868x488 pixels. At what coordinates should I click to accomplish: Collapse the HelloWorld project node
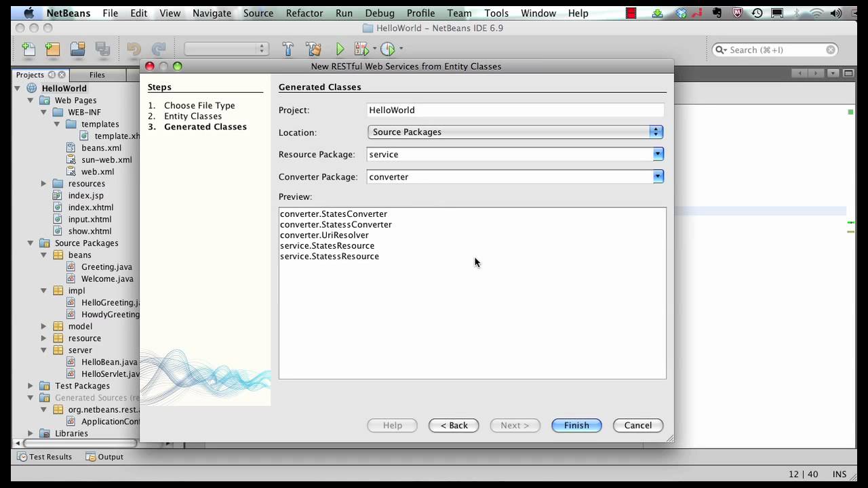18,88
